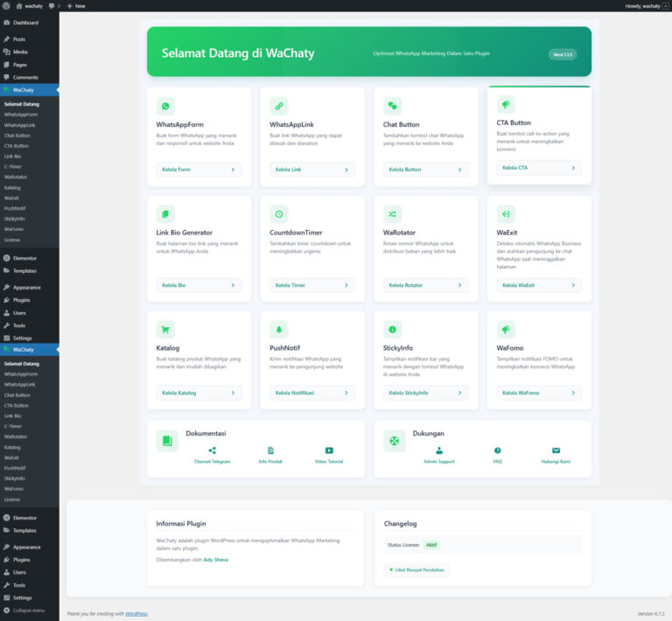The height and width of the screenshot is (621, 672).
Task: Open the + New menu in top bar
Action: [x=76, y=6]
